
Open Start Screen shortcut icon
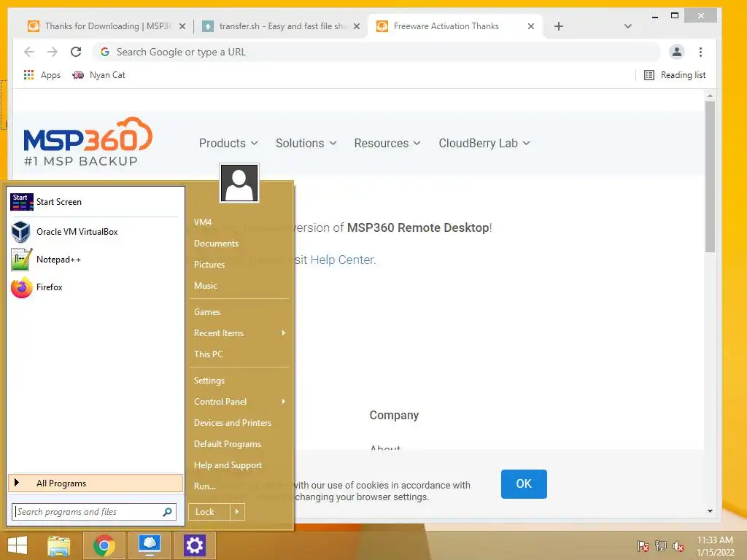point(22,202)
